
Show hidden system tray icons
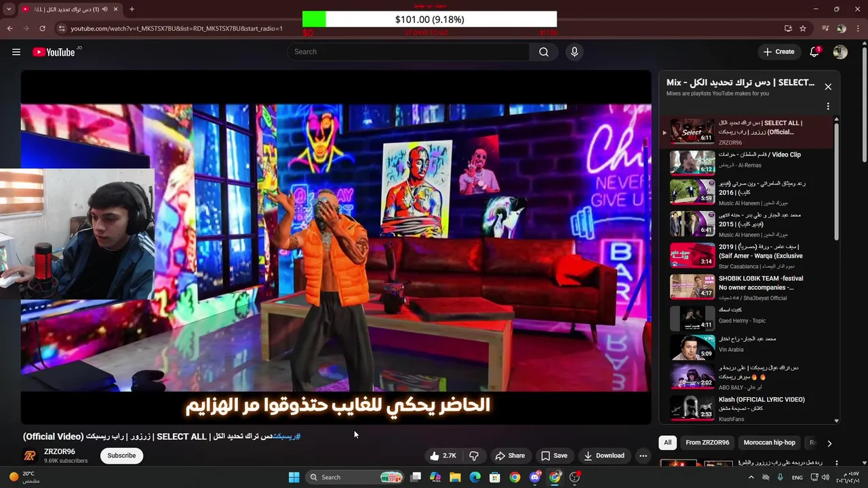tap(751, 477)
